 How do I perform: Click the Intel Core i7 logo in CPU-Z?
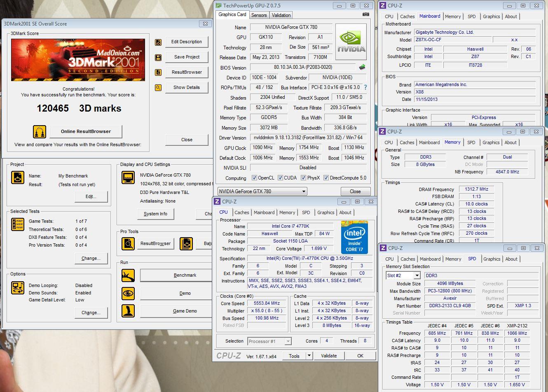[x=354, y=238]
